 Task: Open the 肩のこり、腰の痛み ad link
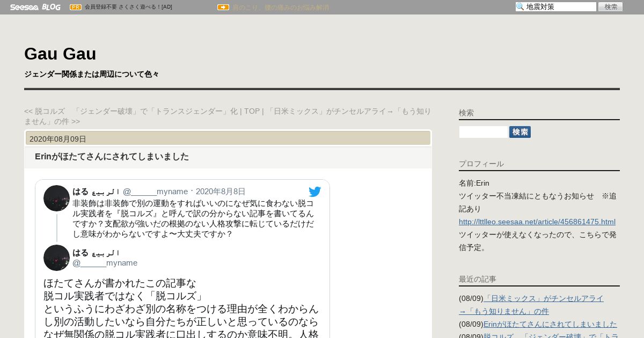(281, 8)
